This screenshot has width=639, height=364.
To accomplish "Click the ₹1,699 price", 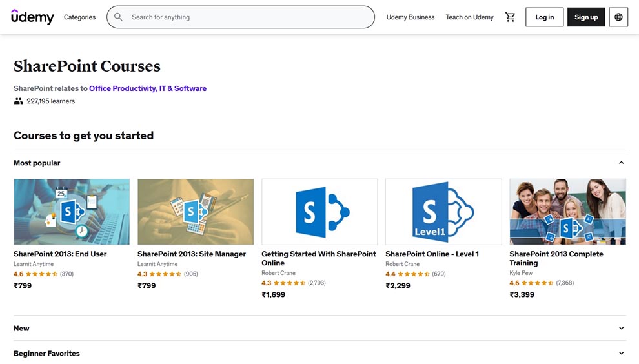I will pyautogui.click(x=274, y=295).
